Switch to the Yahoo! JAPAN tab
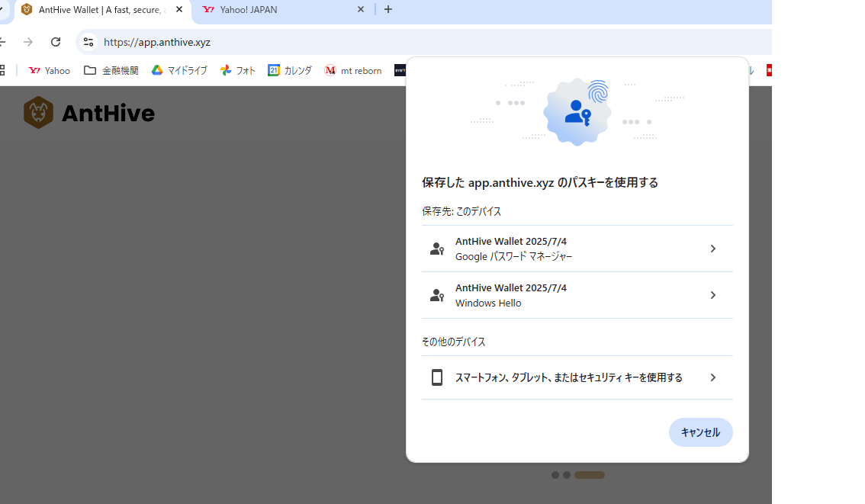 click(275, 10)
